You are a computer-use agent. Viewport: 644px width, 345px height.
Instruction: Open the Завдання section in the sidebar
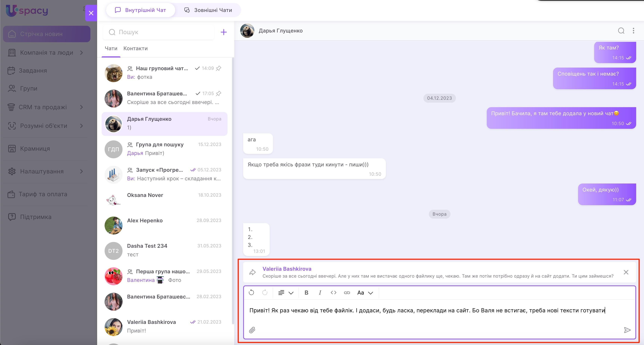(32, 71)
